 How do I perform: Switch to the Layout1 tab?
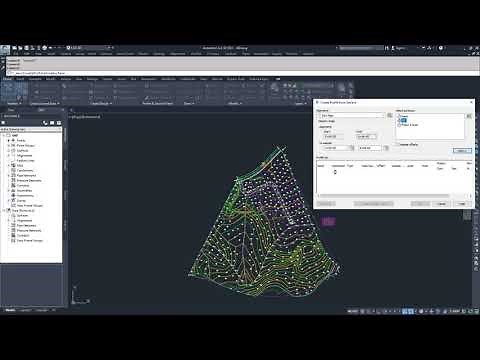[x=26, y=310]
